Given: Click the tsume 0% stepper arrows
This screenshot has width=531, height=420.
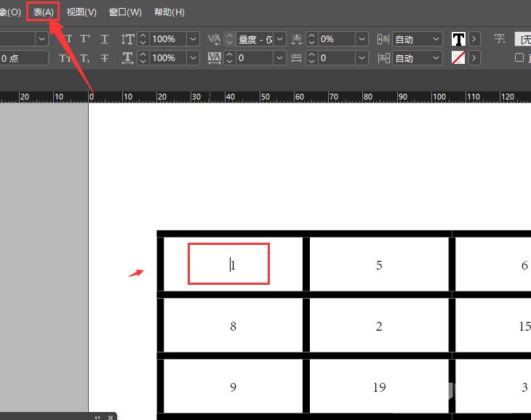Looking at the screenshot, I should [x=311, y=39].
